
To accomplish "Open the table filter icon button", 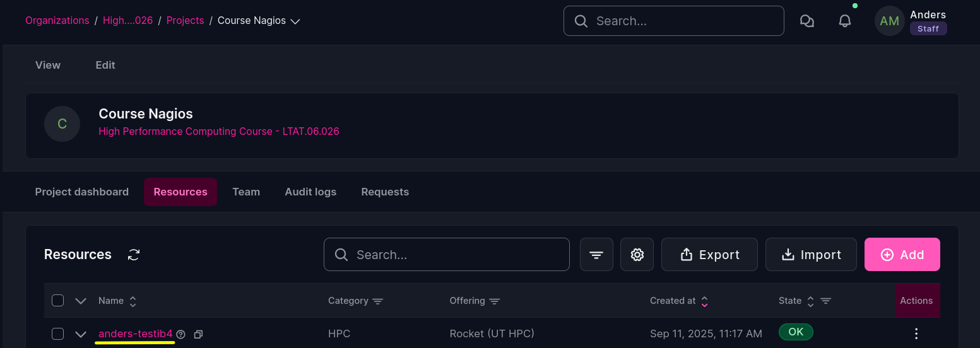I will [x=596, y=254].
